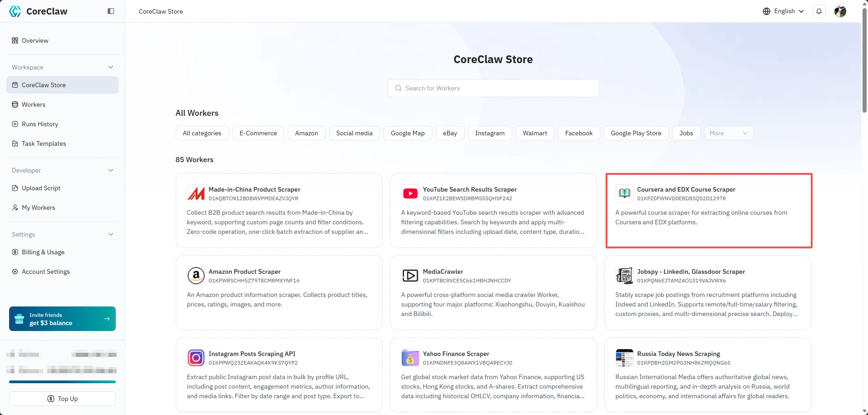Click the Yahoo Finance money bag icon
Viewport: 868px width, 415px height.
point(410,358)
